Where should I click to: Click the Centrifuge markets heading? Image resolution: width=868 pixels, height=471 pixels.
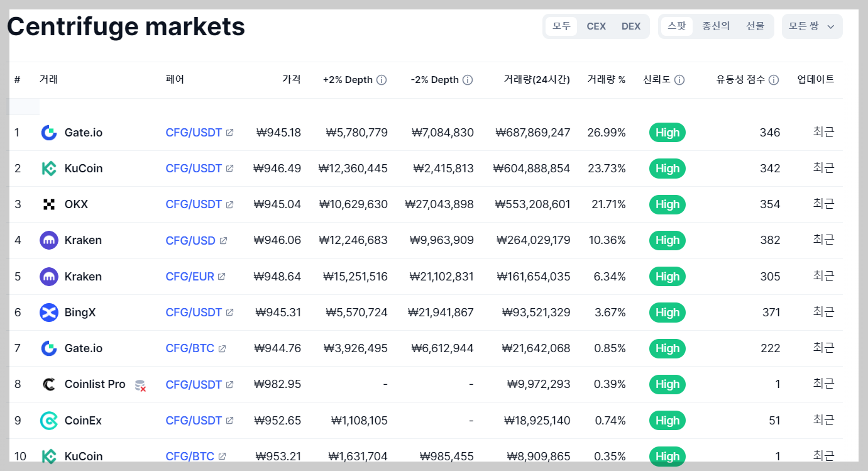(126, 26)
